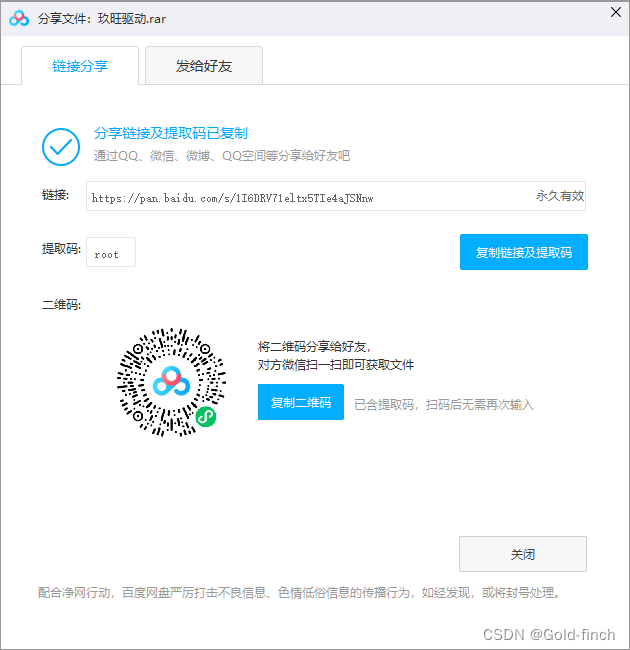Click the dialog title 分享文件: 玖旺驱动.rar
630x650 pixels.
(102, 19)
